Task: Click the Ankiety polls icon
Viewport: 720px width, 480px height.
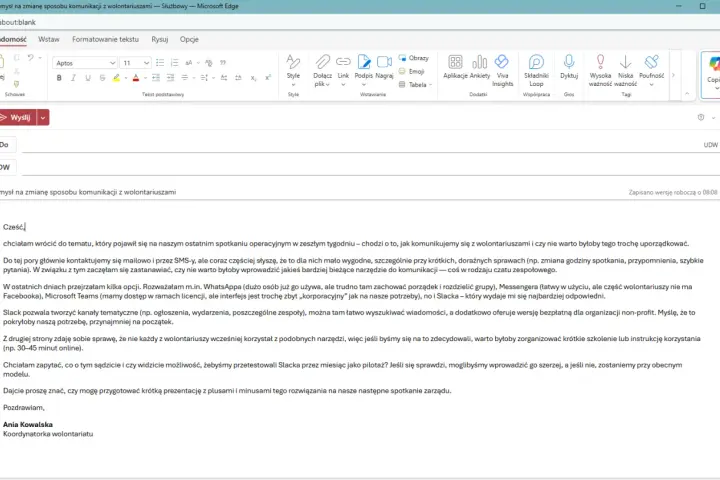Action: (x=480, y=67)
